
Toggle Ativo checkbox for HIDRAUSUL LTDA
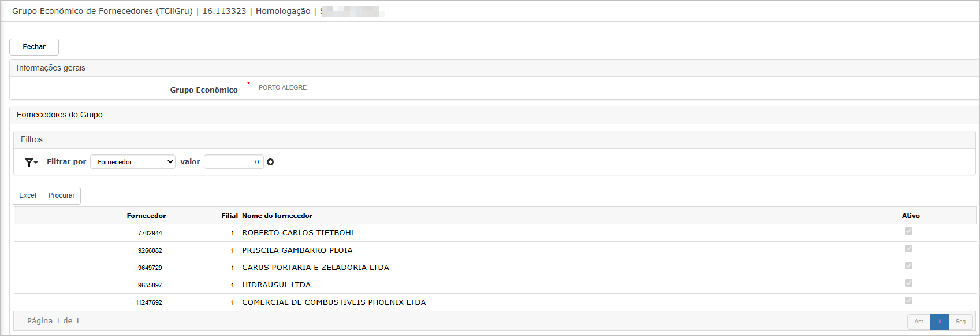908,283
